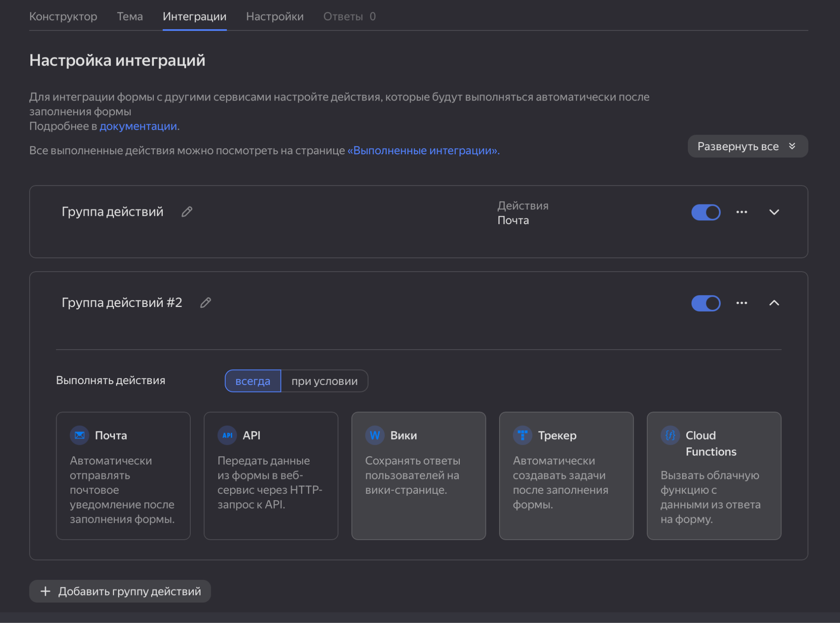
Task: Click the Вики W icon
Action: [x=375, y=435]
